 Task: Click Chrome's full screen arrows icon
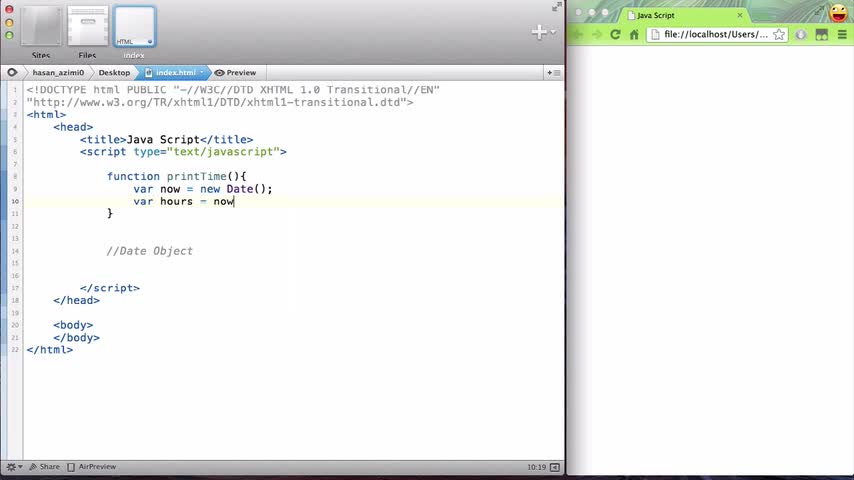[819, 9]
